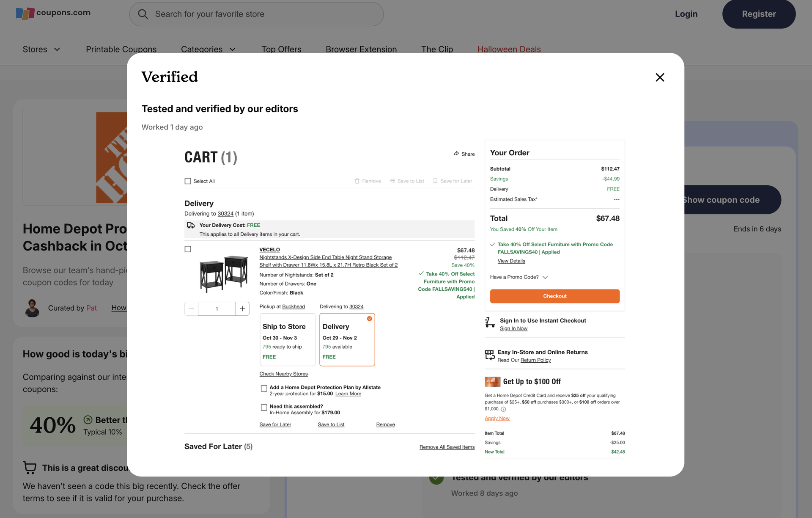Open Printable Coupons menu item
This screenshot has height=518, width=812.
pos(121,50)
